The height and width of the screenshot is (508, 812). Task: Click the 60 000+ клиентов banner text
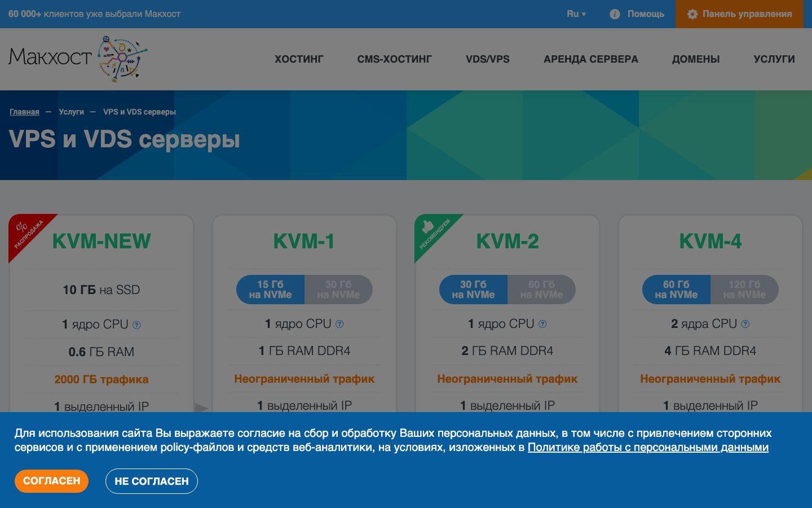(95, 14)
